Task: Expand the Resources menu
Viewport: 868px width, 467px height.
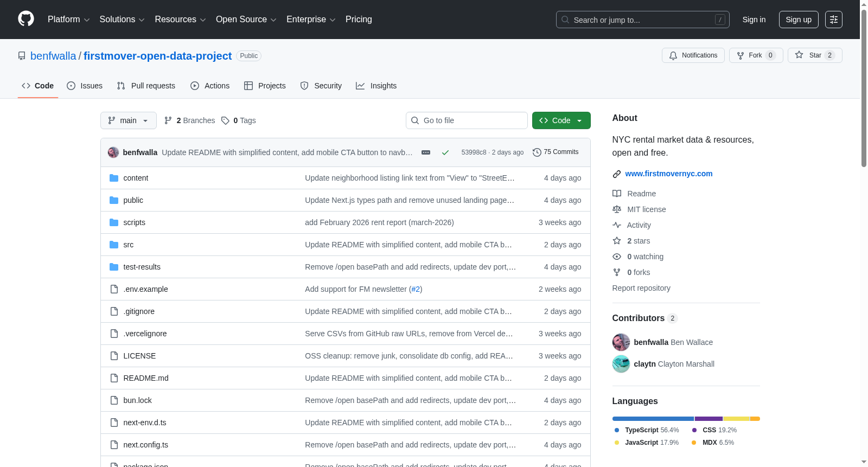Action: pos(180,20)
